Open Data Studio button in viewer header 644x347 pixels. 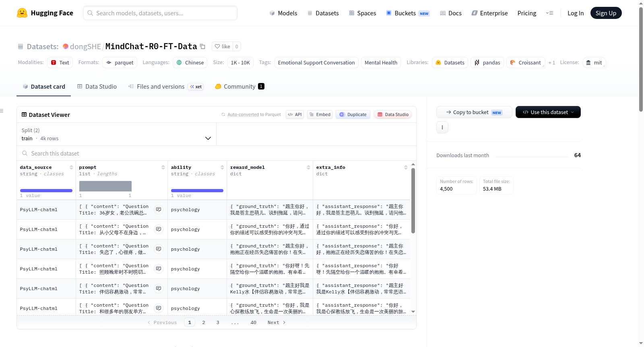[393, 114]
